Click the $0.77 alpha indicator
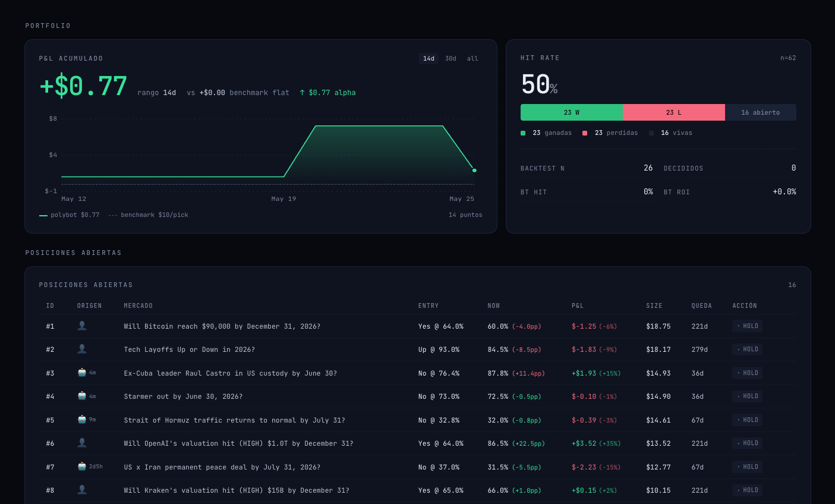Viewport: 835px width, 504px height. [327, 93]
